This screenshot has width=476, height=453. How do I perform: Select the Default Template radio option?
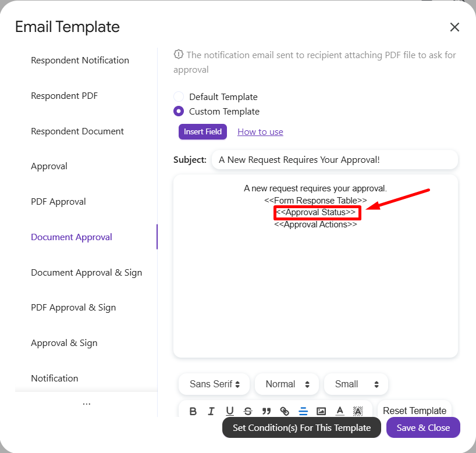[x=179, y=97]
